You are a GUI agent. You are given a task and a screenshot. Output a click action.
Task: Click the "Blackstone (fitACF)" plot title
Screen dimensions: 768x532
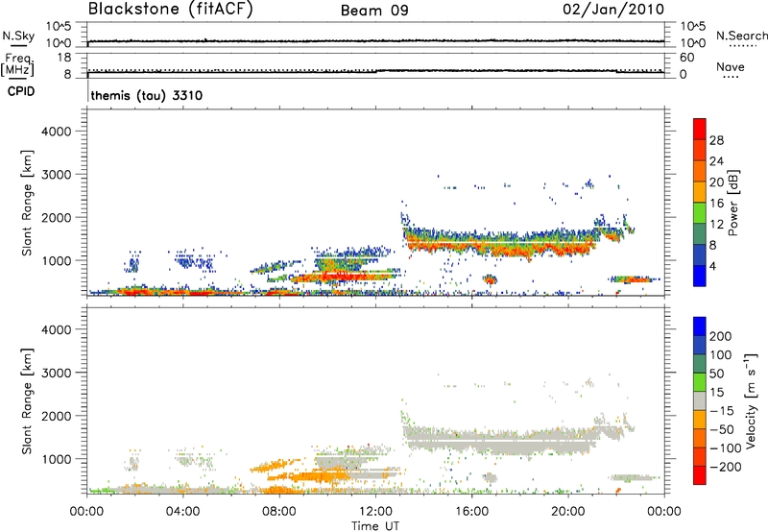170,10
